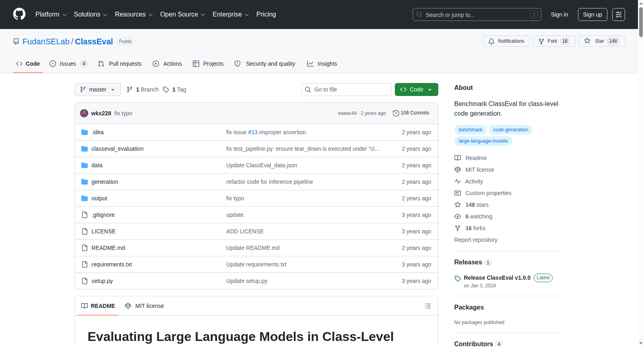Fork the repository using Fork button
Image resolution: width=644 pixels, height=347 pixels.
554,41
